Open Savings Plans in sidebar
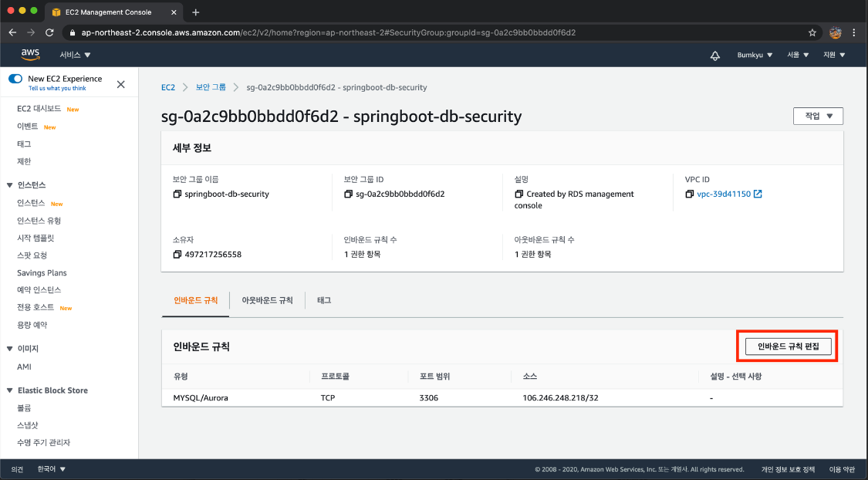868x480 pixels. (42, 273)
